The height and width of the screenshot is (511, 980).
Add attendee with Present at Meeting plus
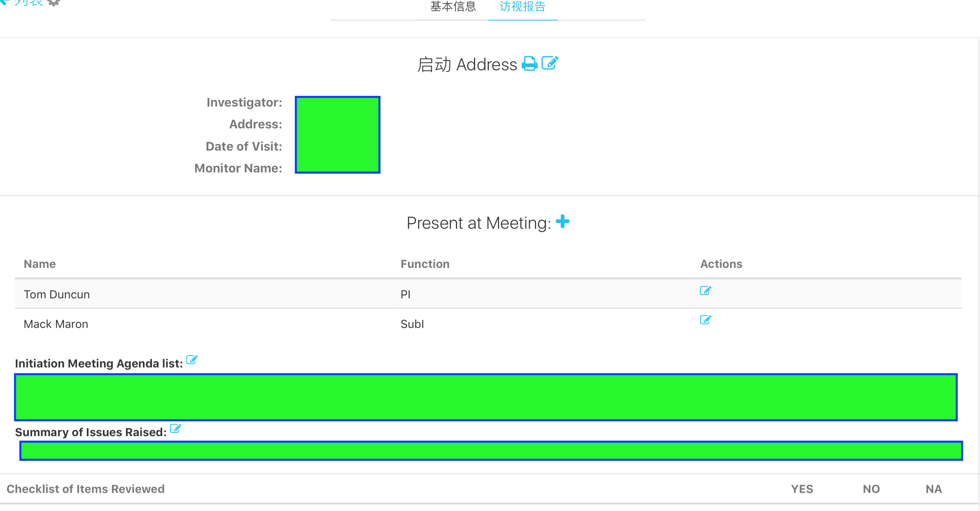click(562, 222)
